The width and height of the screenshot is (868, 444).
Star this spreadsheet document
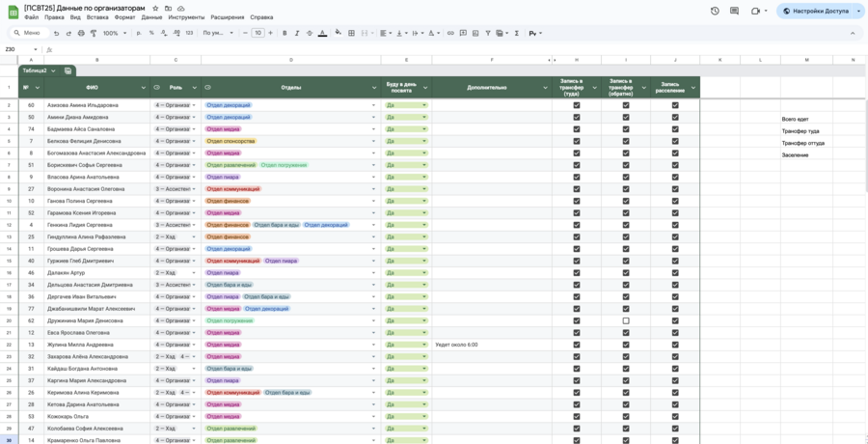pos(155,8)
